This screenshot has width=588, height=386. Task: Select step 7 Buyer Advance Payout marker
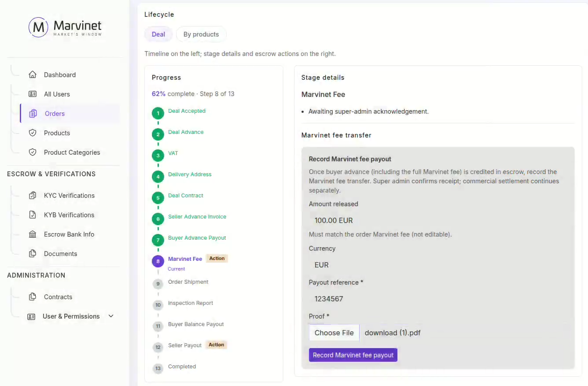[x=158, y=241]
